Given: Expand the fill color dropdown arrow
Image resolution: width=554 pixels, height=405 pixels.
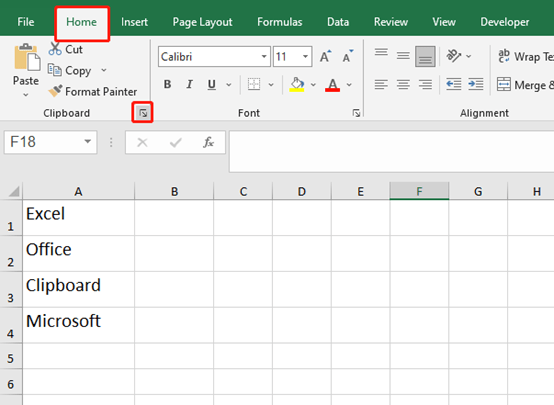Looking at the screenshot, I should 313,84.
